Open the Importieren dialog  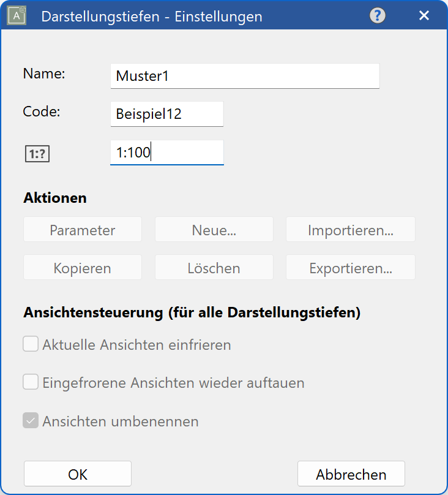350,229
